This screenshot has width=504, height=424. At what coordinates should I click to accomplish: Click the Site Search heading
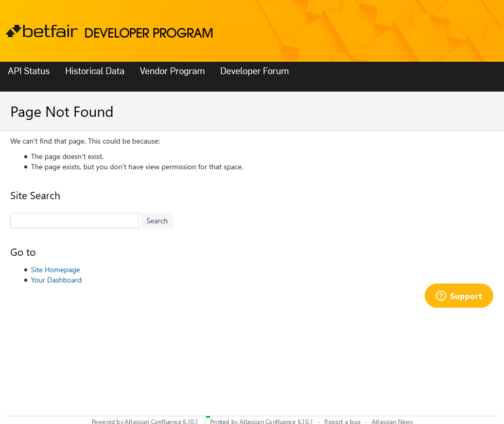(35, 196)
